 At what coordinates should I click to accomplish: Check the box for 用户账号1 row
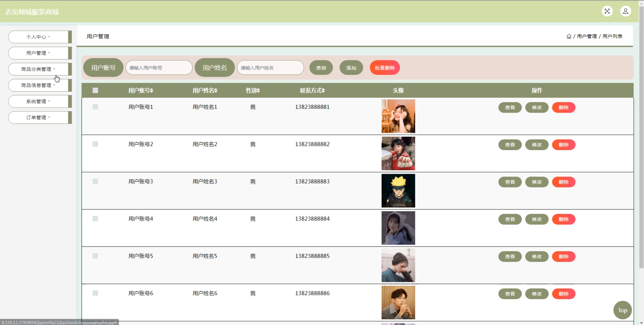[95, 107]
